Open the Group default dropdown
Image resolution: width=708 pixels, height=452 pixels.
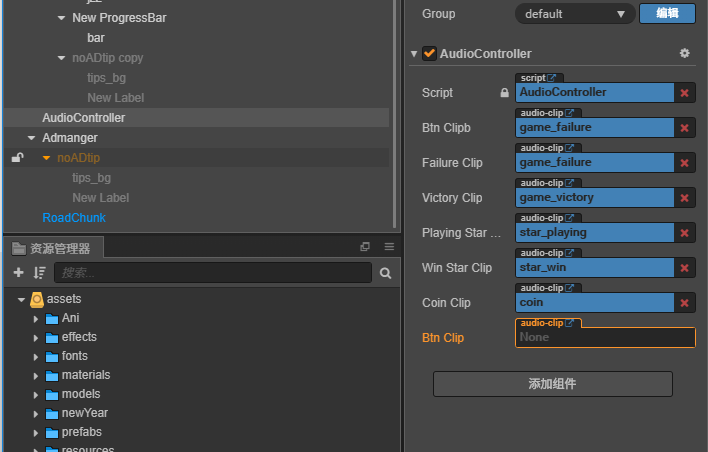coord(576,14)
